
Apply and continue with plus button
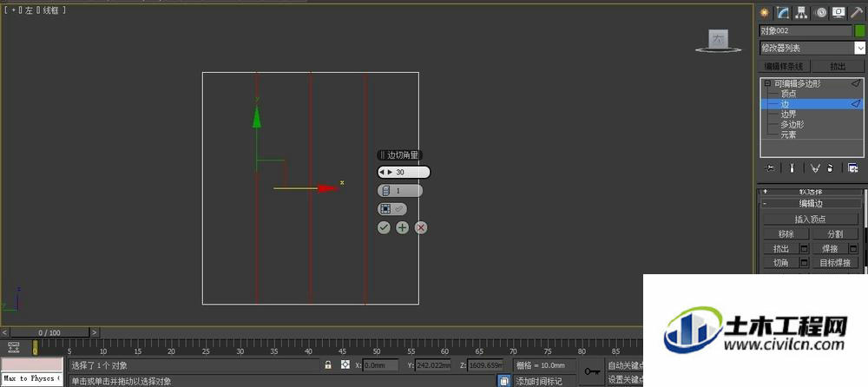(x=403, y=227)
